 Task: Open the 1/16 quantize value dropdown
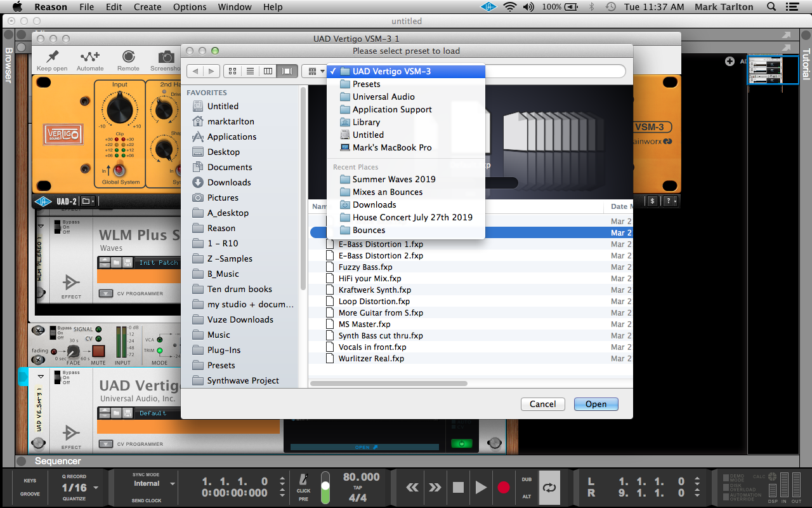pyautogui.click(x=96, y=488)
